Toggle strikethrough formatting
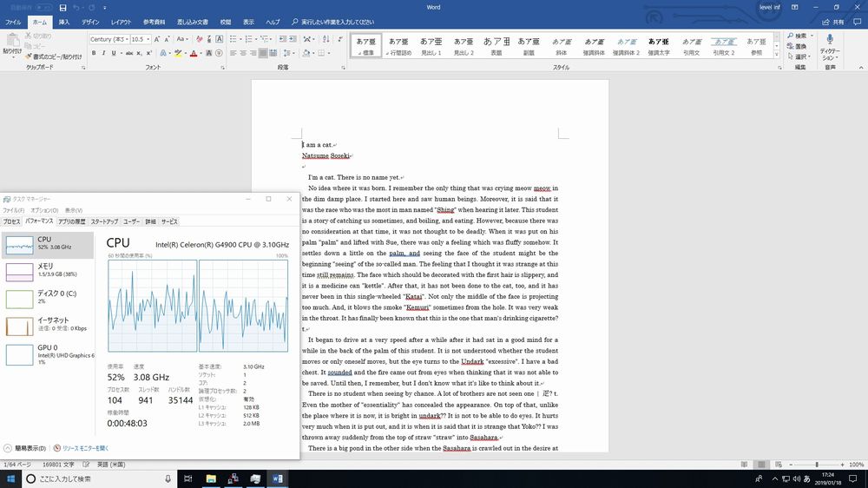The image size is (868, 488). tap(130, 53)
